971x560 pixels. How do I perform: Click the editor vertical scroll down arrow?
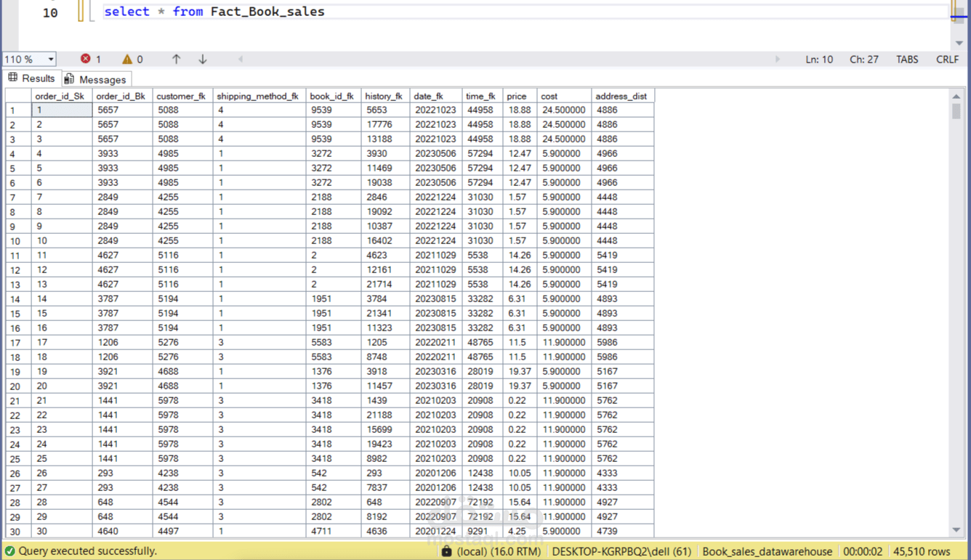(959, 43)
